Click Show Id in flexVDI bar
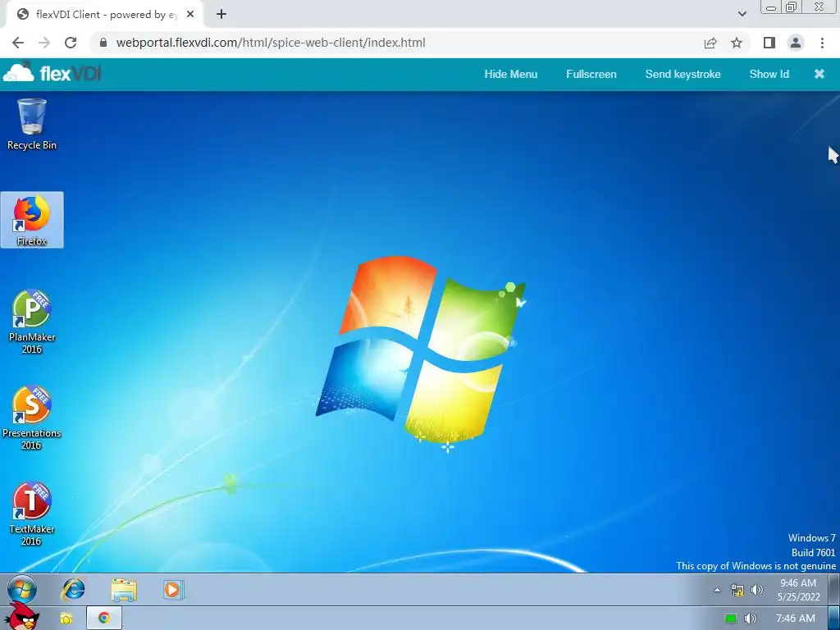This screenshot has width=840, height=630. pos(769,75)
